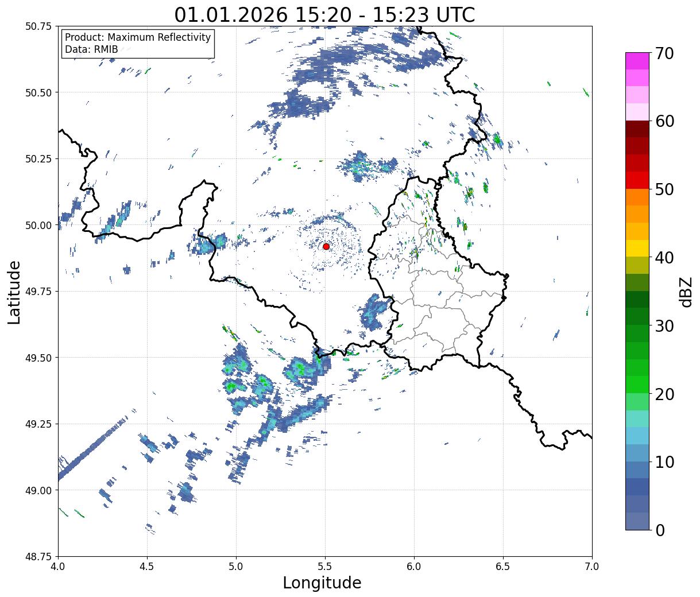Click the grey-blue bottom colorbar swatch
Image resolution: width=700 pixels, height=597 pixels.
tap(637, 521)
